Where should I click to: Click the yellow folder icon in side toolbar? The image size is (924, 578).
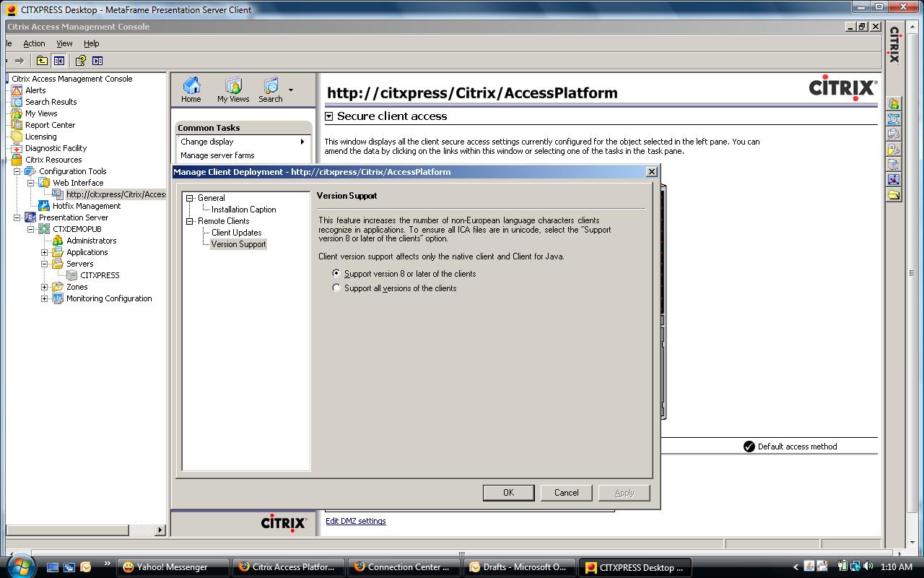click(894, 195)
